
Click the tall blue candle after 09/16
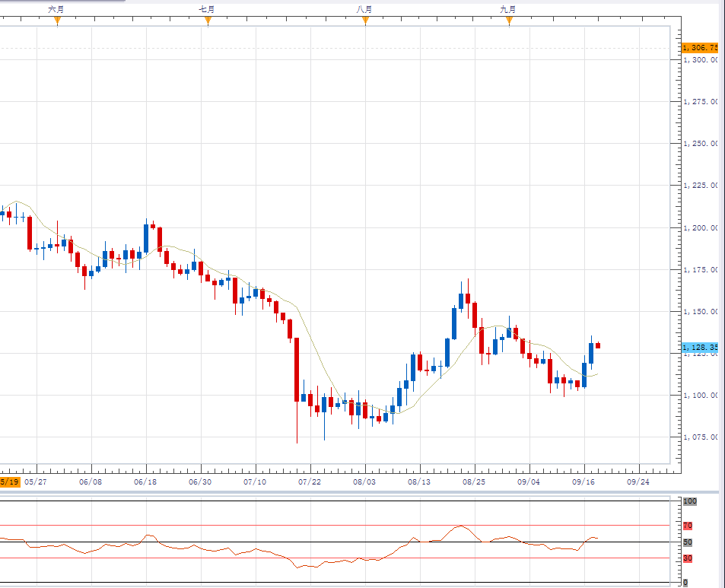591,353
